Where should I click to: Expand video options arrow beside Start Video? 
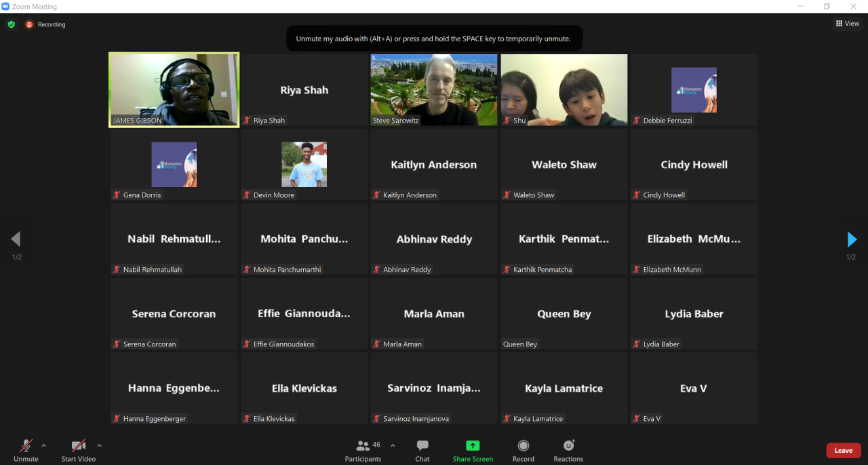coord(99,445)
